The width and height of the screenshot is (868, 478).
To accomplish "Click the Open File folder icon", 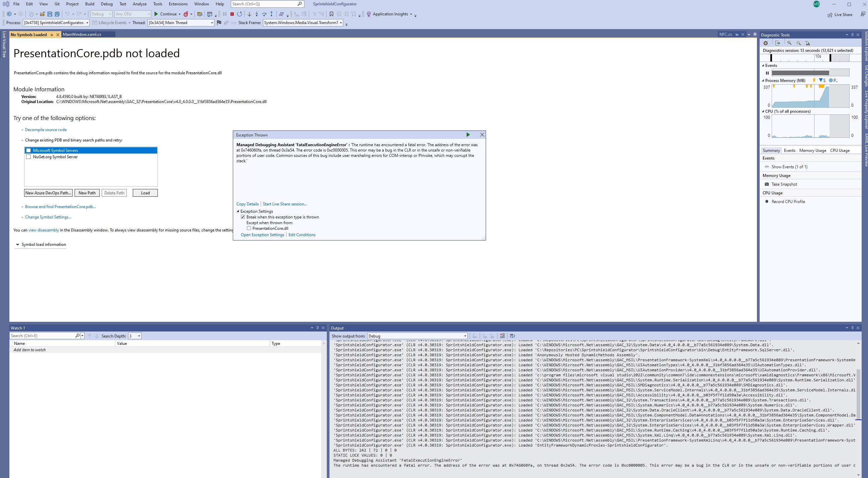I will coord(42,14).
